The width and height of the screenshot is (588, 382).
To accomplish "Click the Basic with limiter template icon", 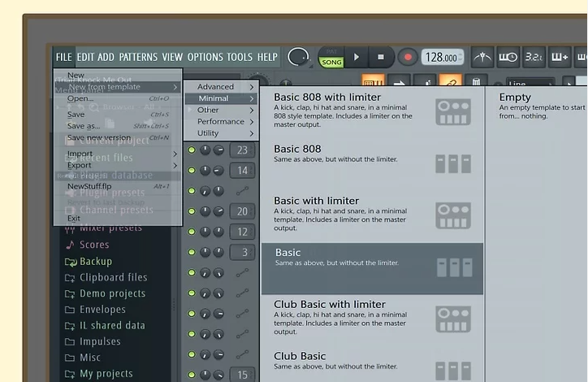I will pos(453,215).
